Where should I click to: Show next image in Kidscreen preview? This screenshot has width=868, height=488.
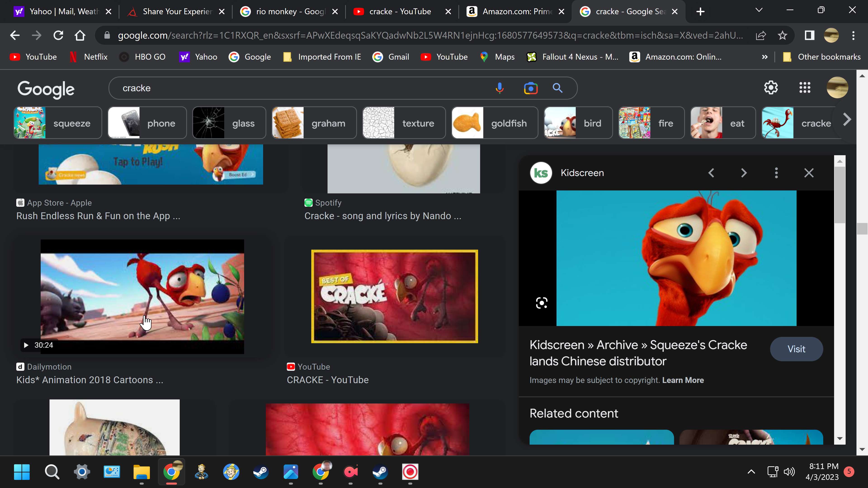pyautogui.click(x=744, y=173)
